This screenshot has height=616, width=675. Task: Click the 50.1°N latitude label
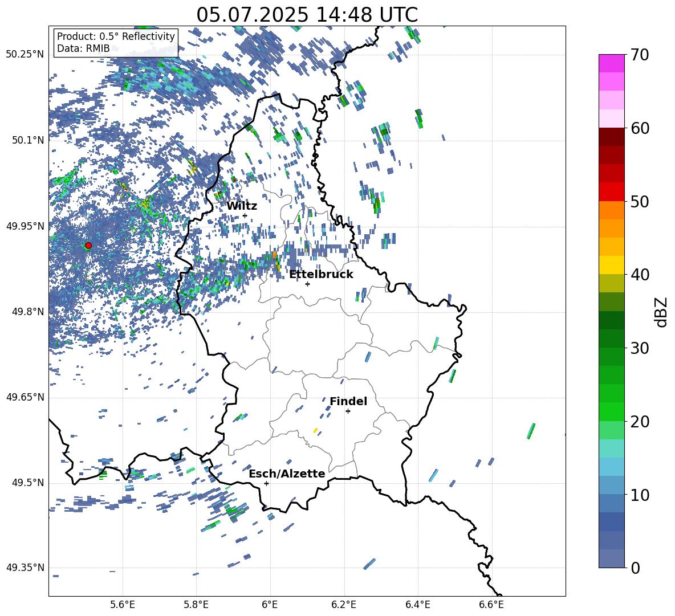coord(27,140)
